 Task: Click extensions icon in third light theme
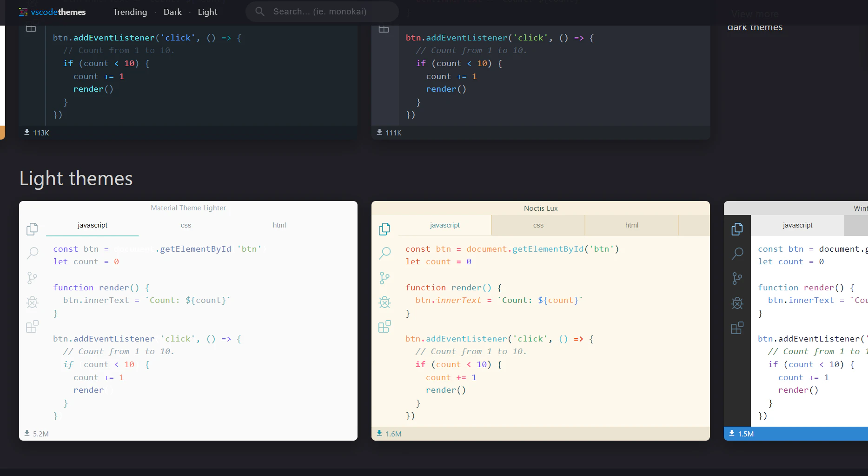(737, 328)
